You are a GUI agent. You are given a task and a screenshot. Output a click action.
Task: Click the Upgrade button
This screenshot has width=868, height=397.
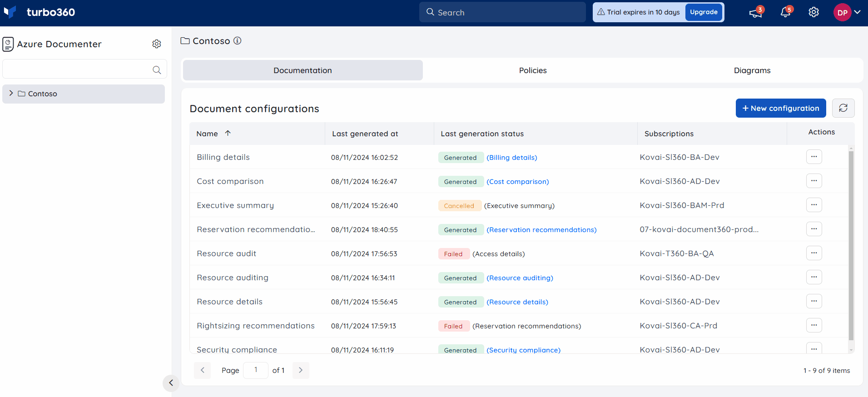704,12
